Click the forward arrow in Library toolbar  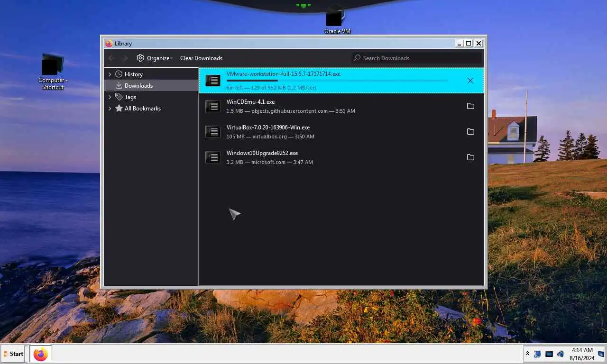[124, 58]
